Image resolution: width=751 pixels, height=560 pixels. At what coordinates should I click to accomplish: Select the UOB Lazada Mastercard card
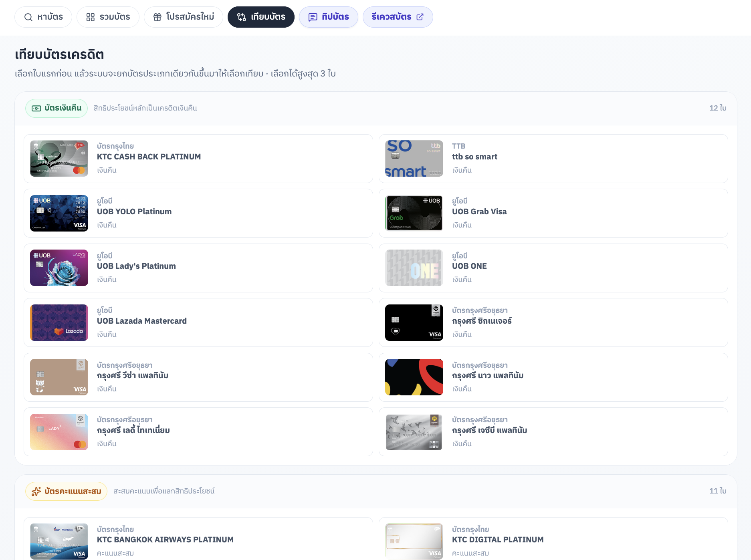click(x=198, y=322)
